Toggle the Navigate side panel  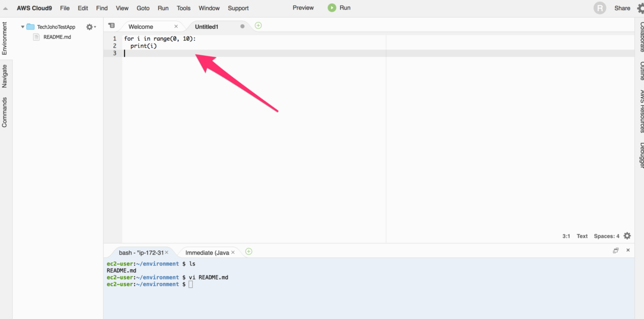pos(5,76)
